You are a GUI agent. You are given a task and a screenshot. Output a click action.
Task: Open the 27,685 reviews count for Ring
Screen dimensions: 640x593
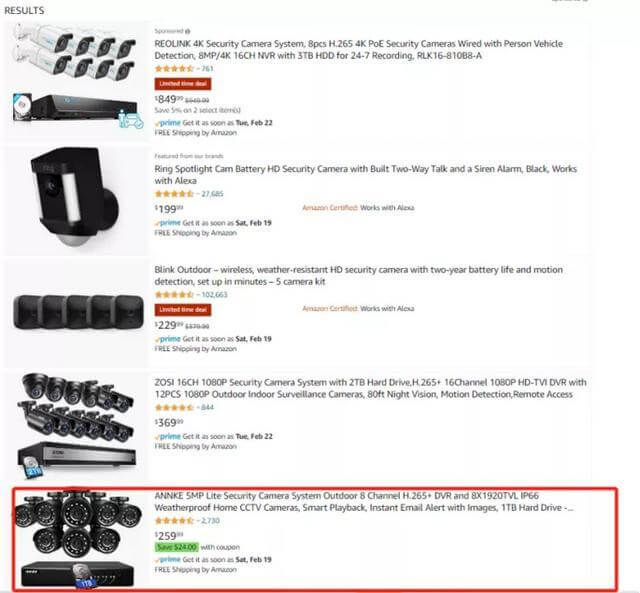click(x=212, y=194)
